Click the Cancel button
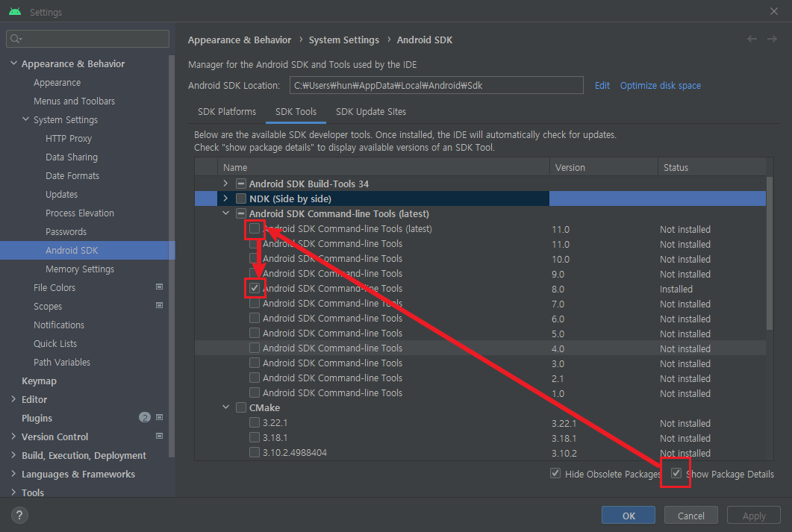This screenshot has width=792, height=532. click(691, 516)
